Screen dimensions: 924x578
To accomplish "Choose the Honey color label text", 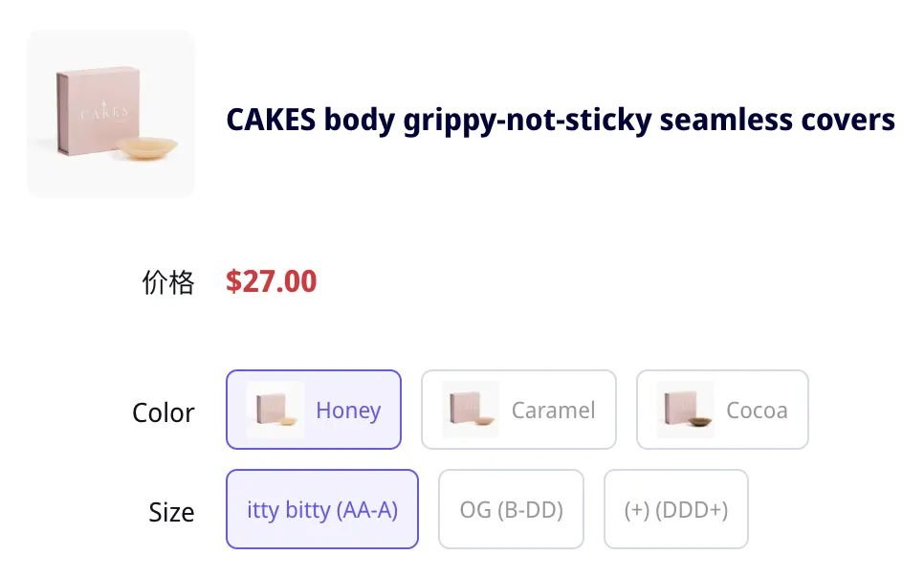I will tap(348, 411).
